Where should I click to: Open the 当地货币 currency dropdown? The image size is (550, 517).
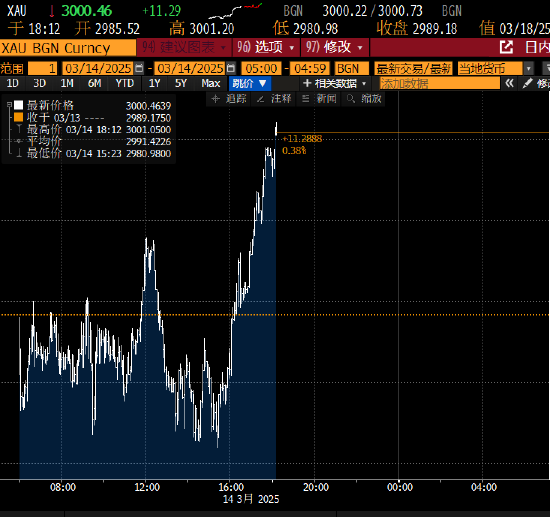click(495, 68)
